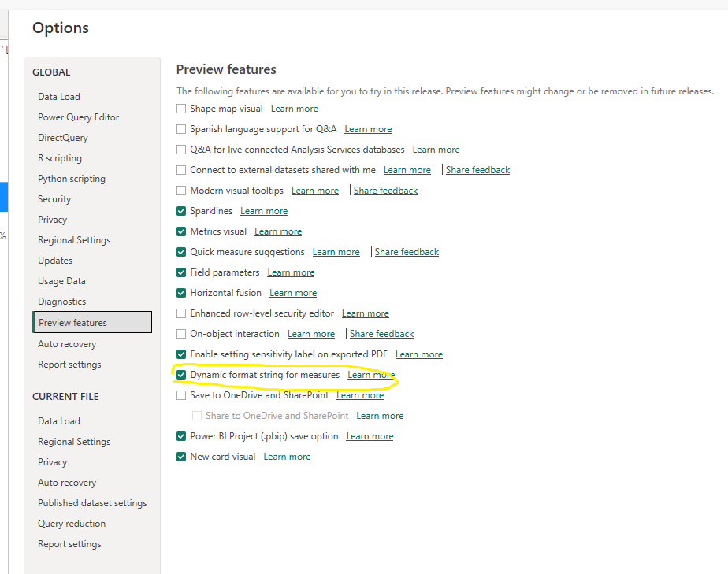Screen dimensions: 728x574
Task: Toggle Power BI Project (.pbip) save option
Action: [181, 436]
